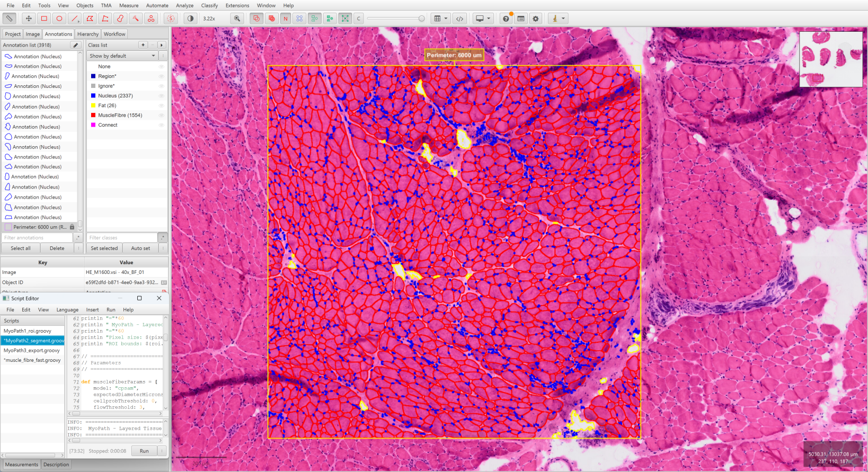Image resolution: width=868 pixels, height=472 pixels.
Task: Adjust the overlay opacity slider
Action: click(x=396, y=19)
